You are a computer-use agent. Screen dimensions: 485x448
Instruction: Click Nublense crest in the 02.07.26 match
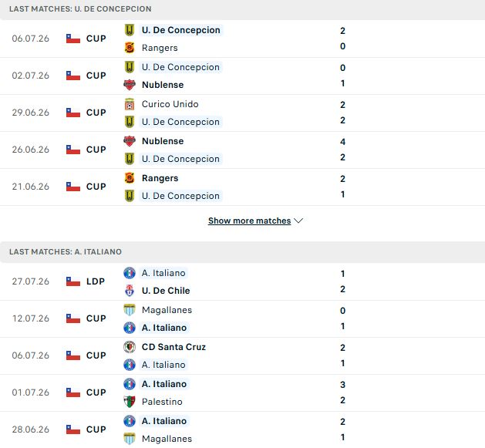point(130,85)
